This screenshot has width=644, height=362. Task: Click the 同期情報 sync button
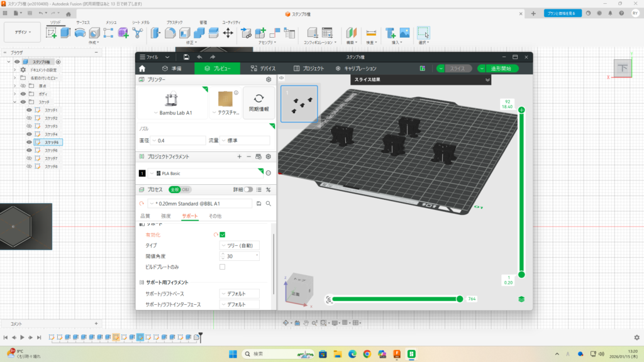[x=258, y=103]
